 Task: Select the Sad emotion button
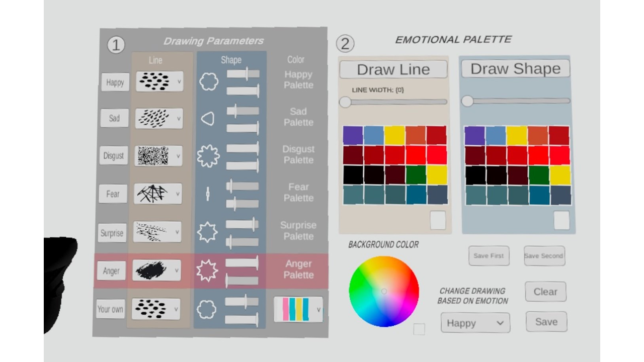tap(114, 119)
